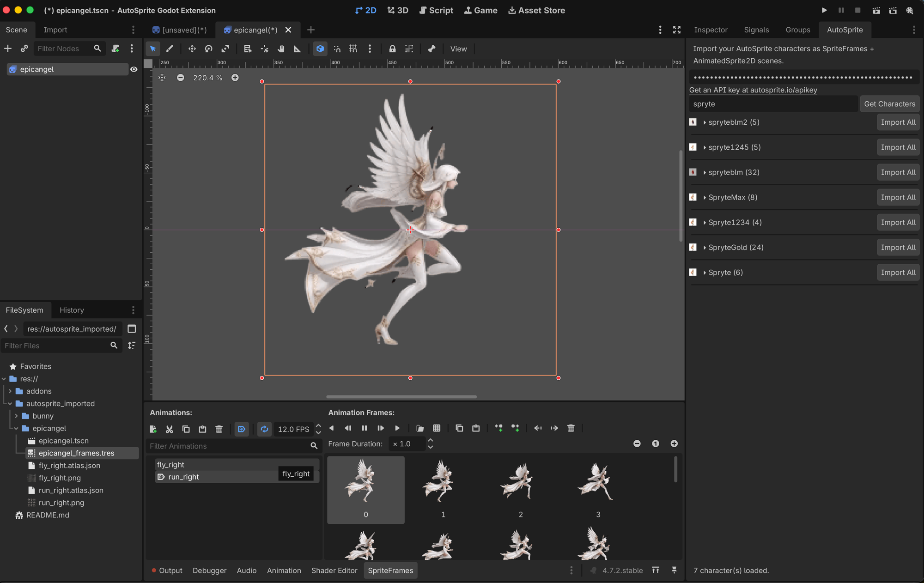This screenshot has height=583, width=924.
Task: Open the View menu in viewport toolbar
Action: 458,49
